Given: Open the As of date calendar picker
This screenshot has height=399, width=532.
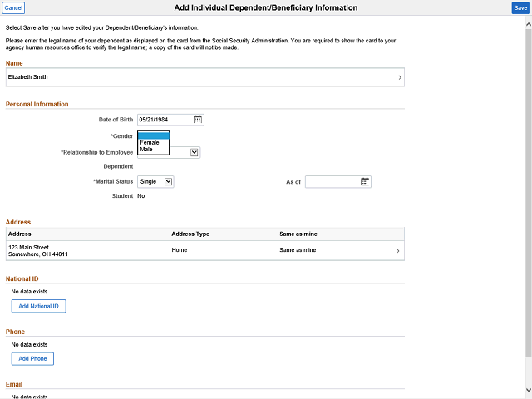Looking at the screenshot, I should tap(365, 182).
